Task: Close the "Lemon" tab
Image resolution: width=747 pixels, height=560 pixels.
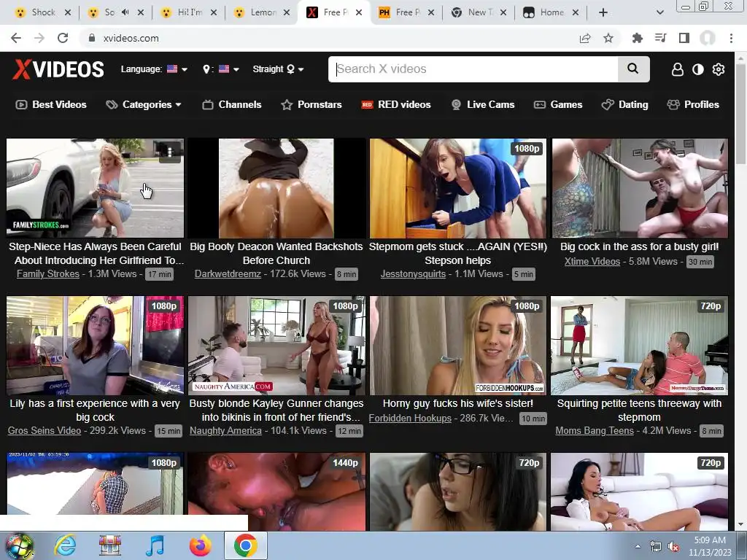Action: point(286,12)
